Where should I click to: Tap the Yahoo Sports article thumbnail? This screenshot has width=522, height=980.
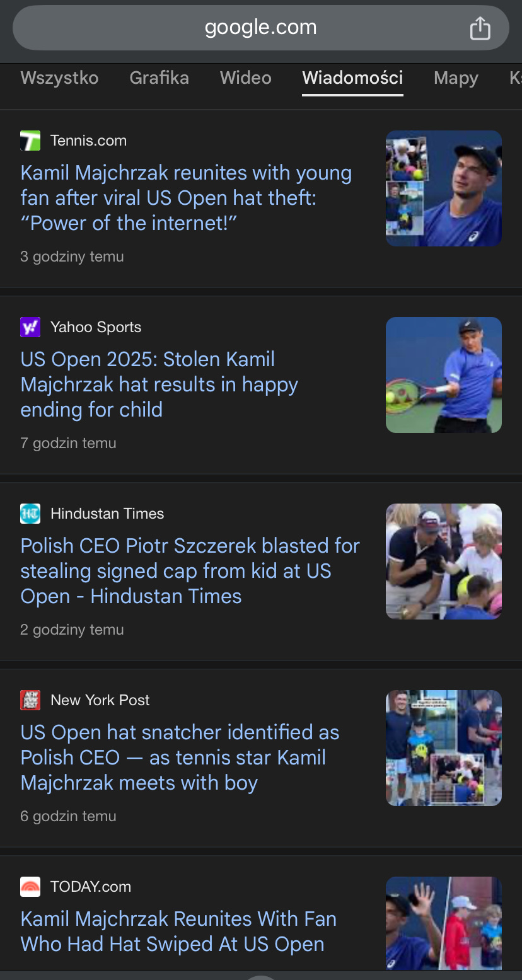pyautogui.click(x=443, y=375)
